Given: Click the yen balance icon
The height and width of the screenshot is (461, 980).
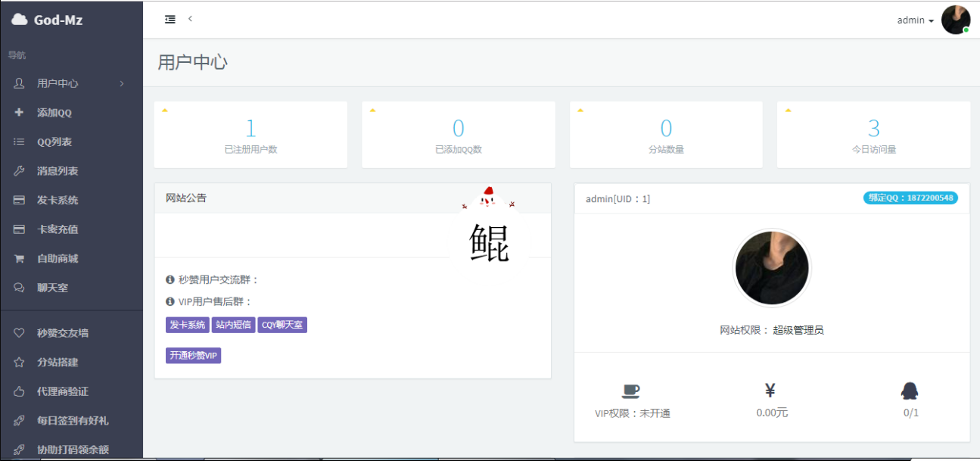Looking at the screenshot, I should click(x=770, y=391).
